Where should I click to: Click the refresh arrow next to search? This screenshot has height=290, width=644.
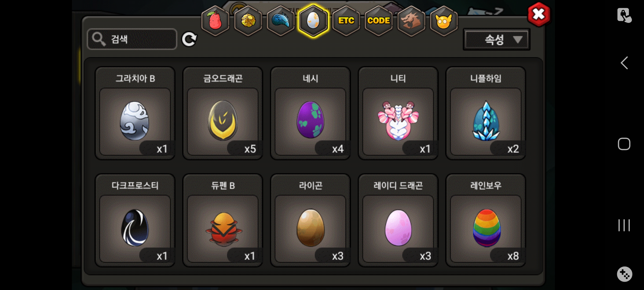point(189,39)
